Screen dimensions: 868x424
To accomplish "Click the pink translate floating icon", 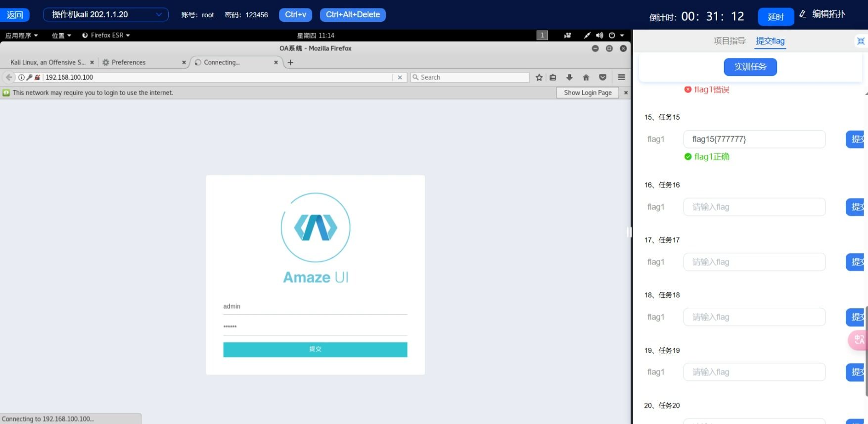I will click(x=858, y=340).
